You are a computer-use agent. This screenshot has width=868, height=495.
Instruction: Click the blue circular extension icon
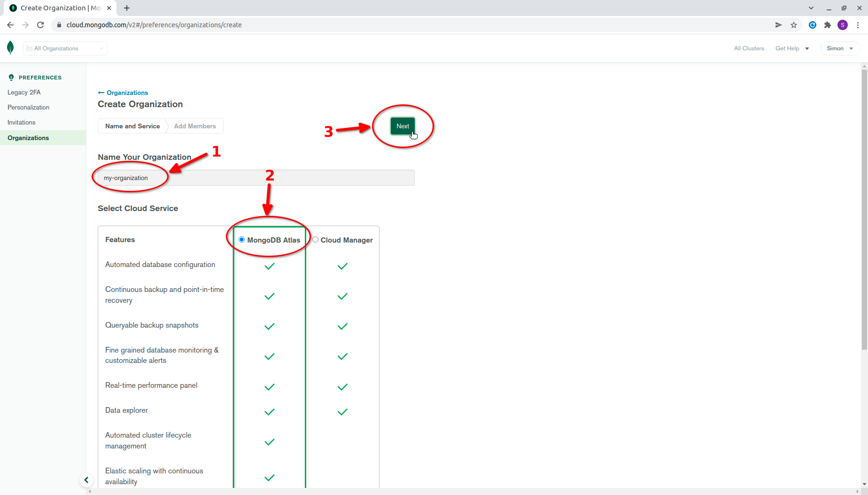(x=813, y=25)
